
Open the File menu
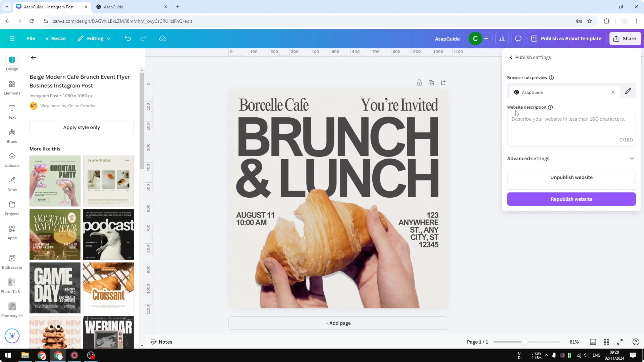(31, 38)
